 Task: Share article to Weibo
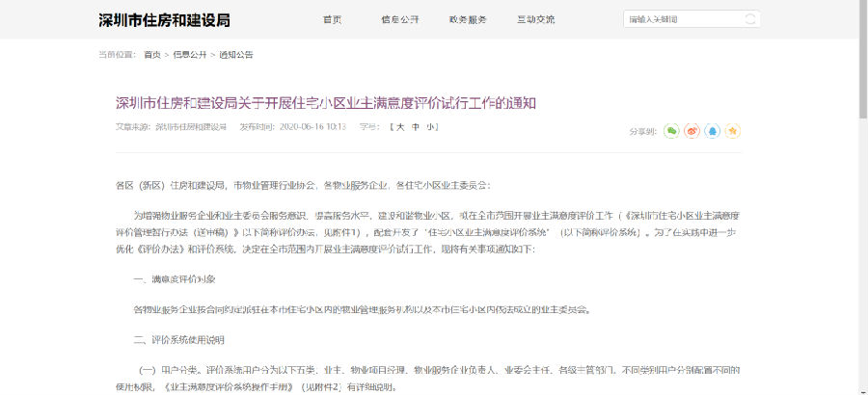[692, 130]
